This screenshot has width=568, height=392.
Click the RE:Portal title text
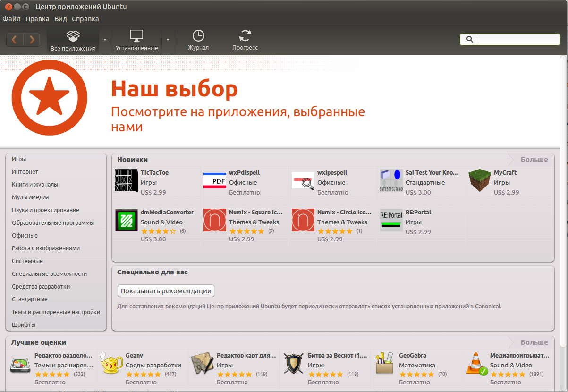[418, 213]
